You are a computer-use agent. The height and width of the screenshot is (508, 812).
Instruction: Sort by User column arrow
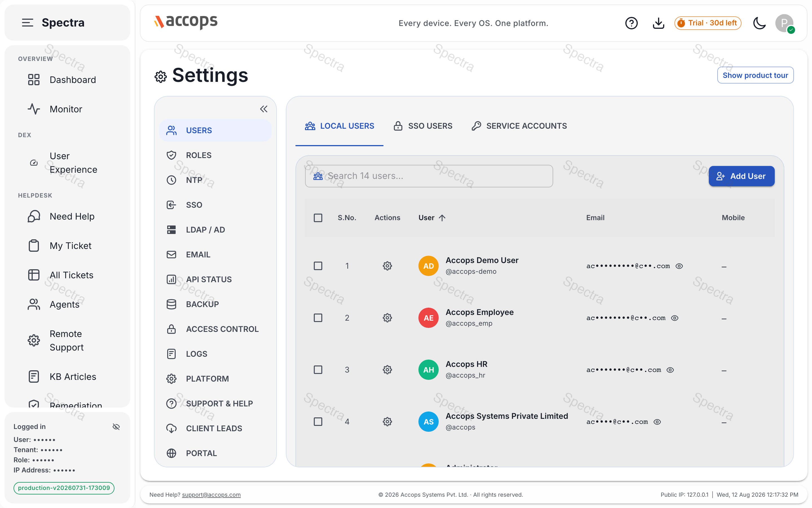[442, 218]
